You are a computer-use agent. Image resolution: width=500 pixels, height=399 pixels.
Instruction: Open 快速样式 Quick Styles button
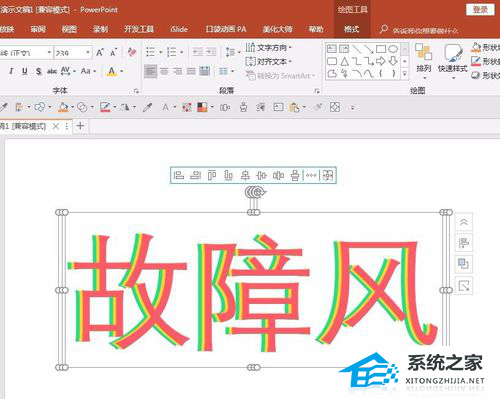(452, 61)
